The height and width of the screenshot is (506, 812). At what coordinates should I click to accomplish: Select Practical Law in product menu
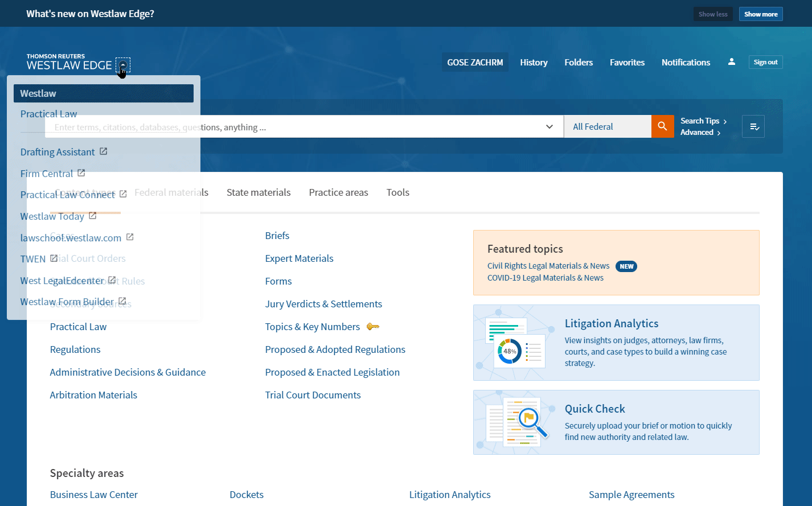[x=48, y=114]
